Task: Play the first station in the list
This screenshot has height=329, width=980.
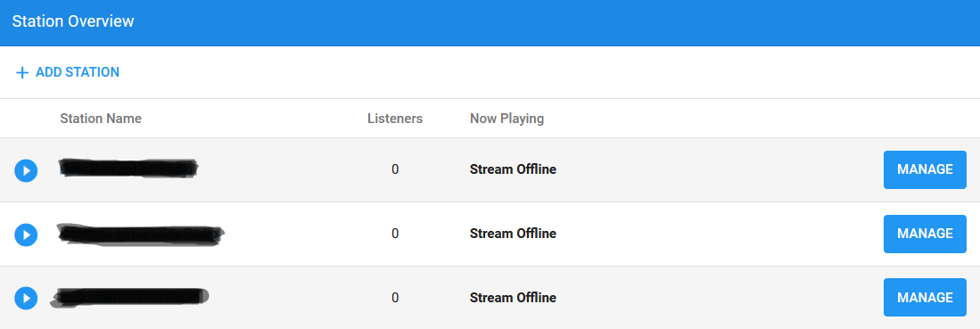Action: click(x=26, y=170)
